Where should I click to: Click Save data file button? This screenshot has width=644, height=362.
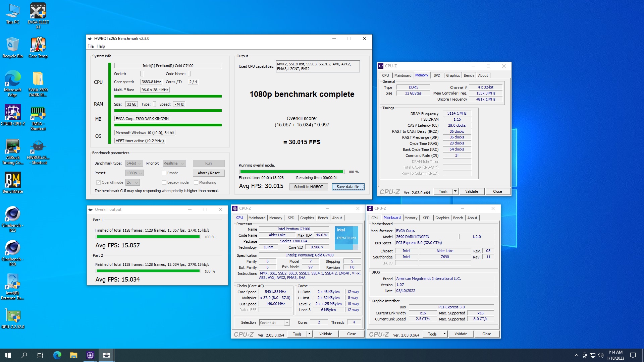tap(348, 187)
